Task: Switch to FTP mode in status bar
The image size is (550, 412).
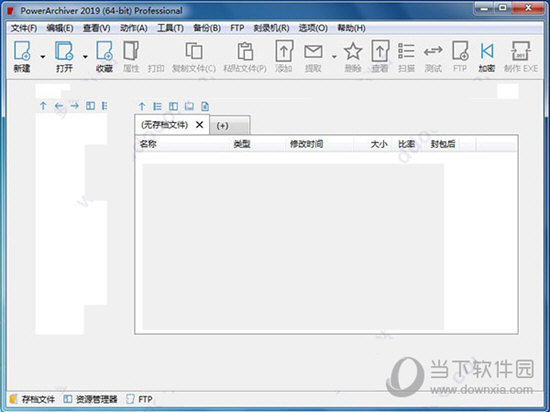Action: tap(140, 399)
